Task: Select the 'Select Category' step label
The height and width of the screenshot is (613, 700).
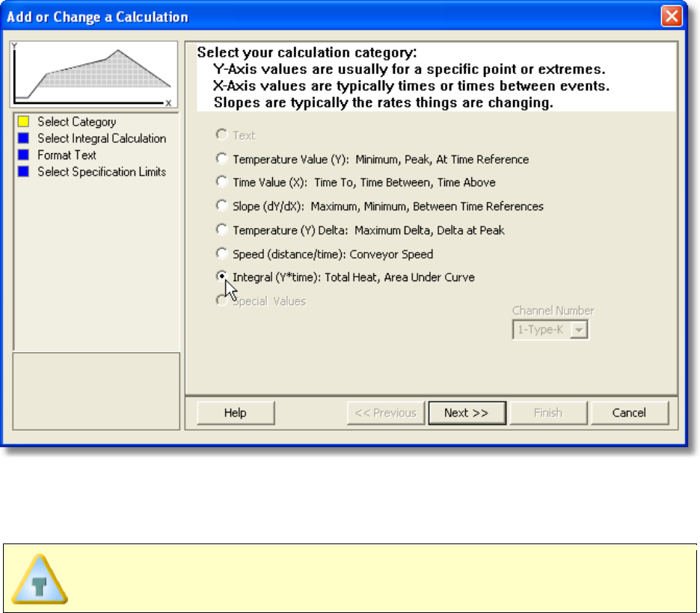Action: [77, 122]
